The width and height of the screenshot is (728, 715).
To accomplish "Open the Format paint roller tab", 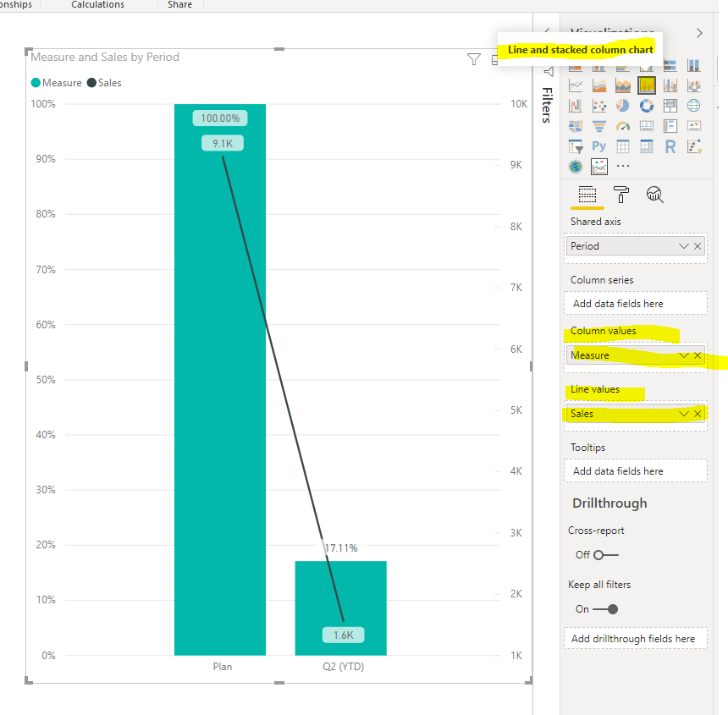I will tap(620, 195).
